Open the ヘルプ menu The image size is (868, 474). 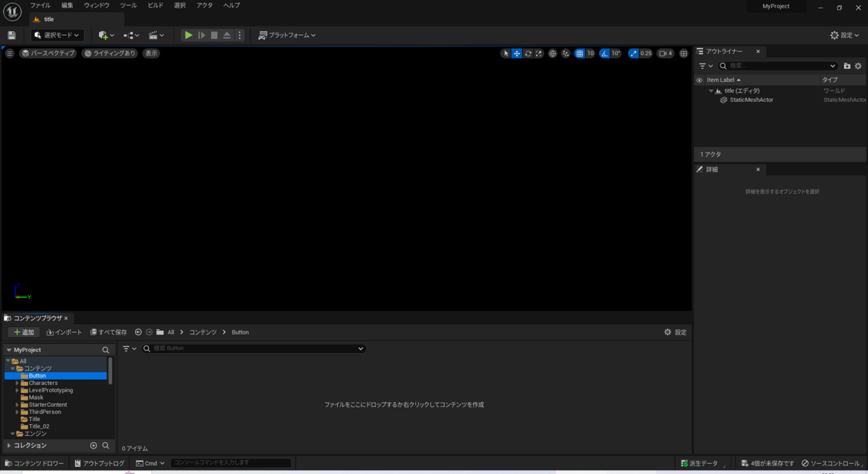click(231, 5)
